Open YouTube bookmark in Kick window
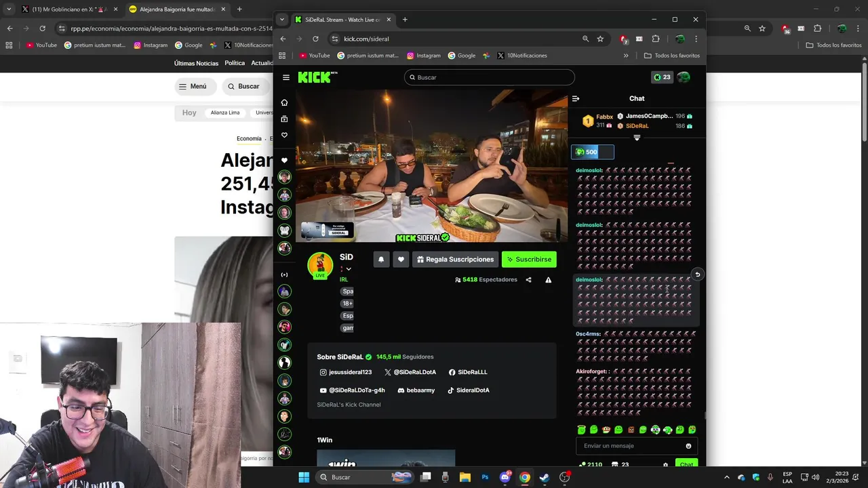This screenshot has width=868, height=488. coord(314,56)
